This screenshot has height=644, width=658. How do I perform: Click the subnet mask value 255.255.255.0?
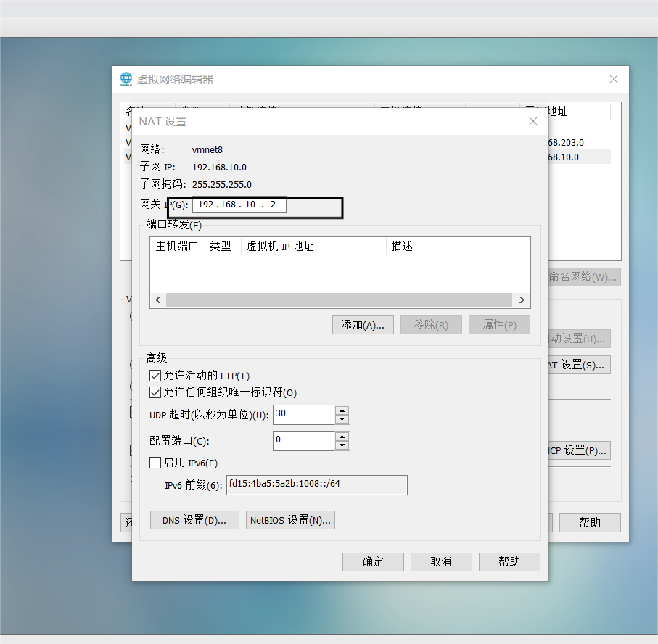(x=221, y=185)
